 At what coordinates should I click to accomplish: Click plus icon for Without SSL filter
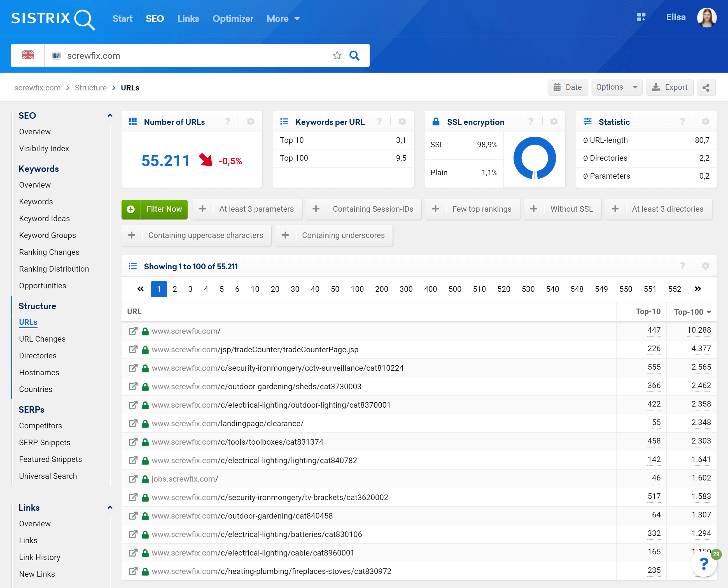tap(534, 209)
